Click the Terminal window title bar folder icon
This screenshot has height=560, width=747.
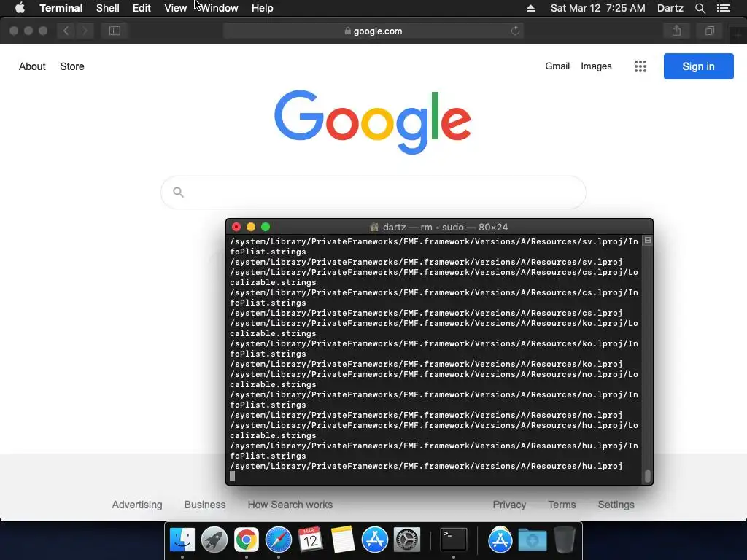pos(374,227)
